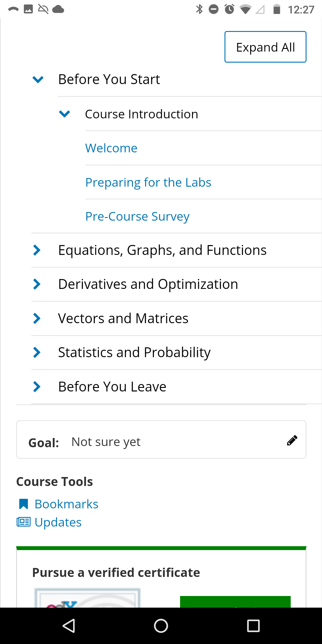Open the Welcome link

coord(111,148)
